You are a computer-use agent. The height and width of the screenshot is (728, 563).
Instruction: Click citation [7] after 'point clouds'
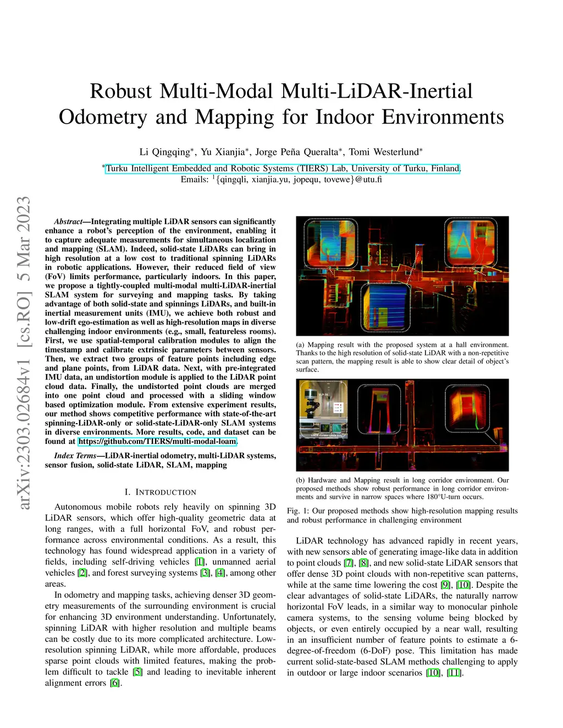(349, 563)
